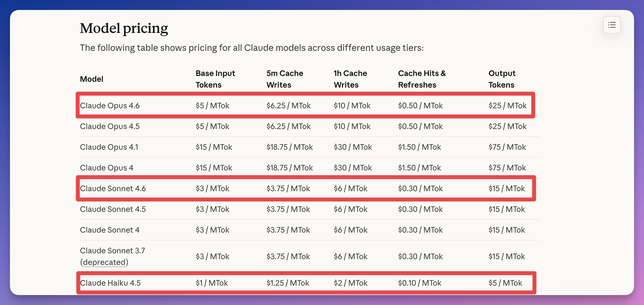Click the Claude Opus 4.1 row label
644x305 pixels.
point(109,147)
